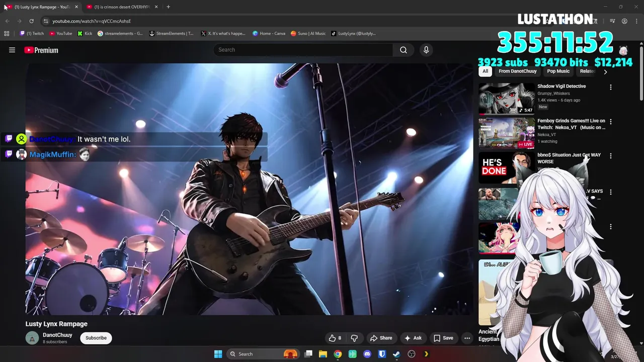
Task: Close the Lusty Lynx Rampage tab
Action: click(76, 7)
